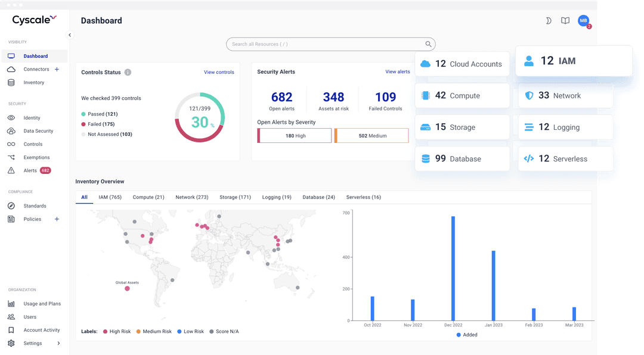Open the documentation book icon
The width and height of the screenshot is (644, 355).
point(565,20)
